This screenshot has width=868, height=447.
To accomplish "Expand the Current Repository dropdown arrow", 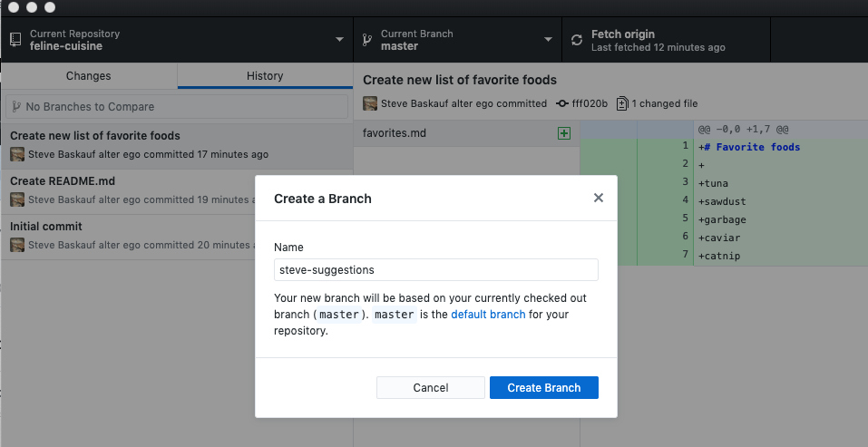I will point(339,39).
